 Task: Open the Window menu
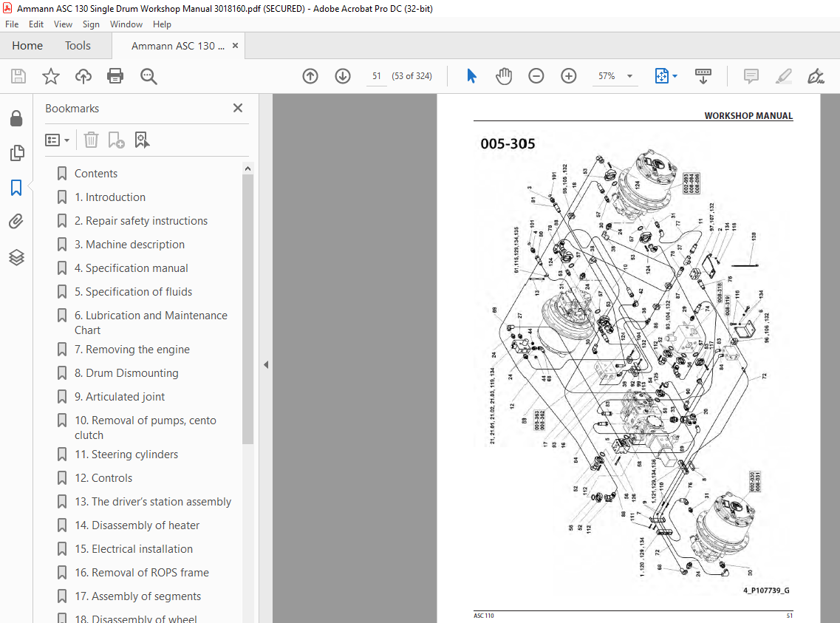pyautogui.click(x=126, y=24)
